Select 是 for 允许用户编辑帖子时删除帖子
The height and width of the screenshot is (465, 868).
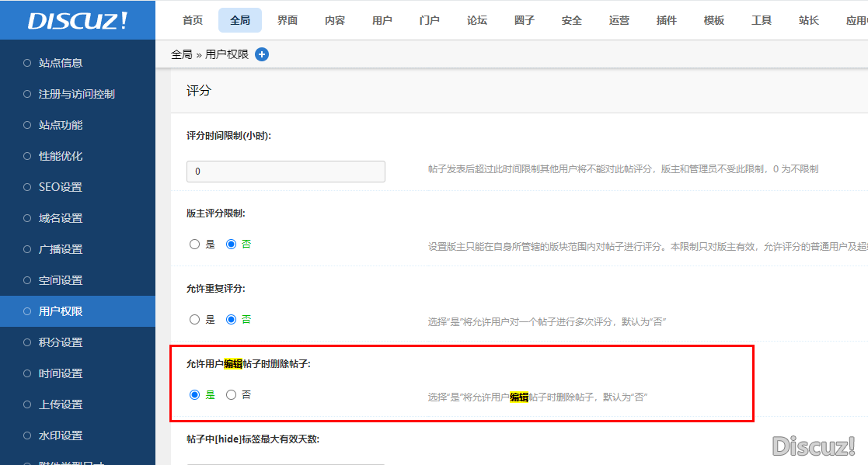tap(195, 394)
